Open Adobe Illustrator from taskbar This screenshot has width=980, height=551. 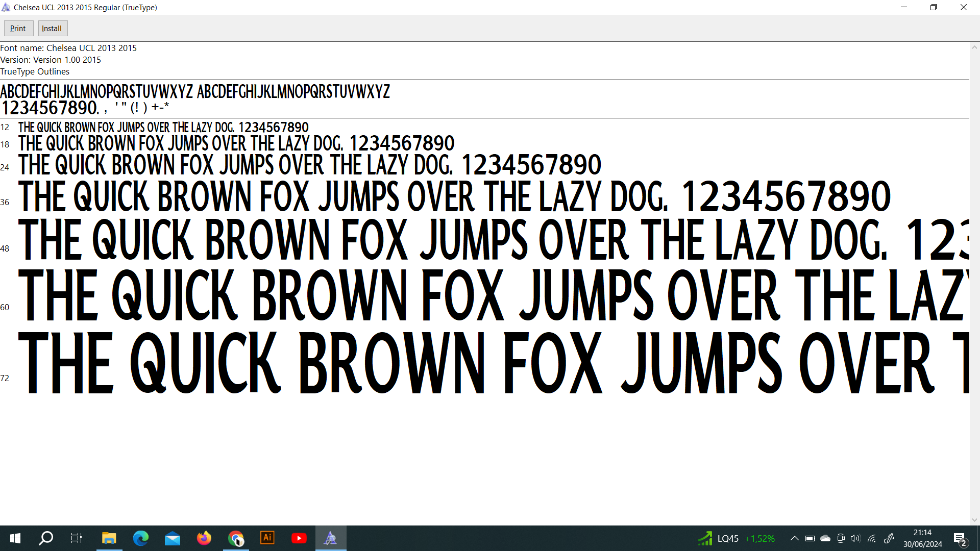click(267, 538)
